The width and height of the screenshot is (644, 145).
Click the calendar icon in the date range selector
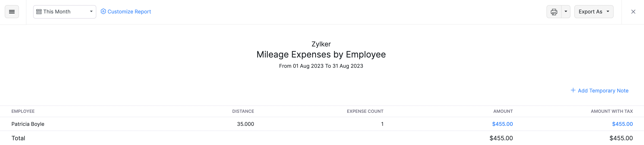pyautogui.click(x=39, y=11)
